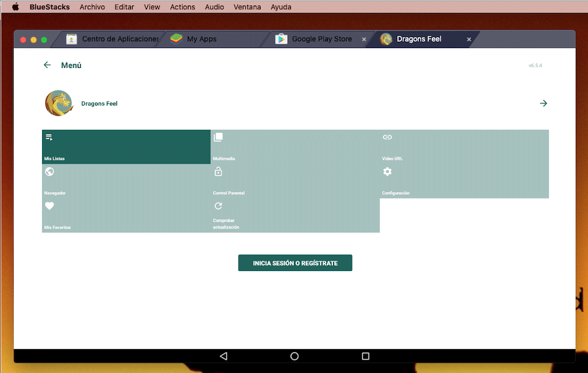Expand Dragons Feel profile with right arrow
This screenshot has height=373, width=588.
click(543, 103)
